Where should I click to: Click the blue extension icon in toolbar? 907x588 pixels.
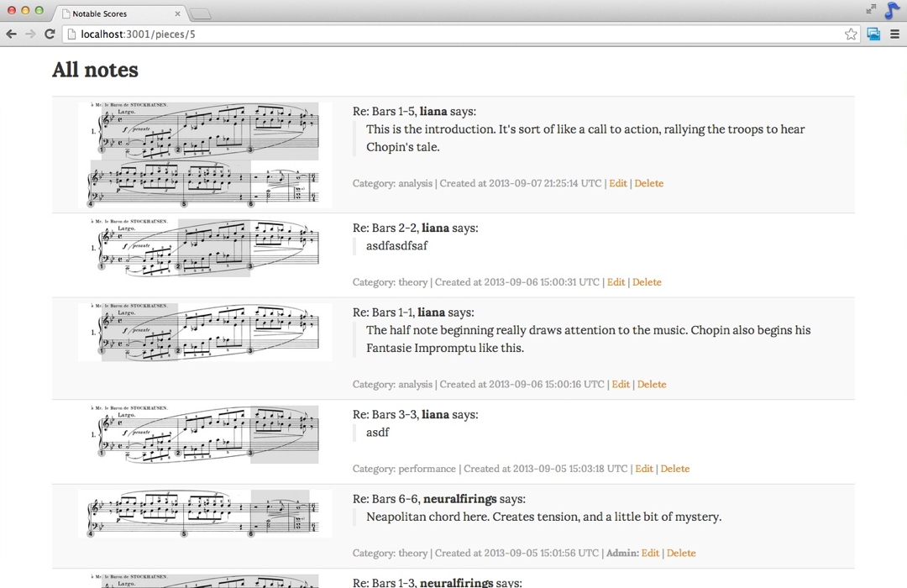(873, 34)
